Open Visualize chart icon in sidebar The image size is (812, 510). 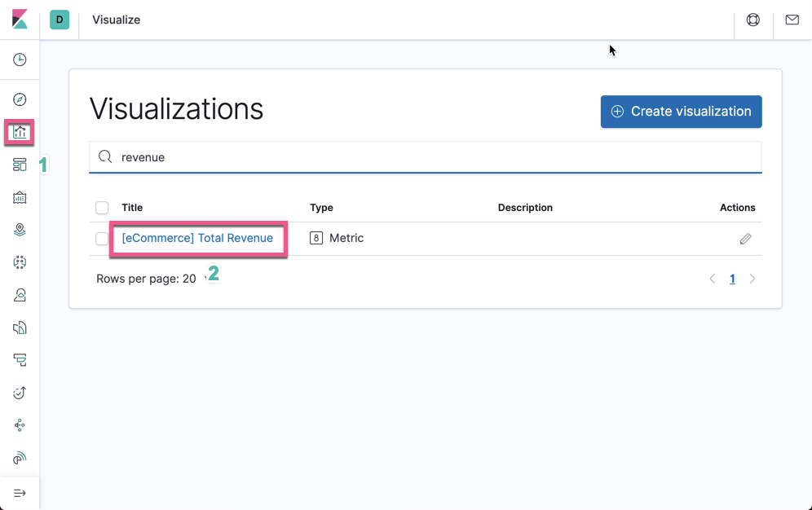click(20, 133)
